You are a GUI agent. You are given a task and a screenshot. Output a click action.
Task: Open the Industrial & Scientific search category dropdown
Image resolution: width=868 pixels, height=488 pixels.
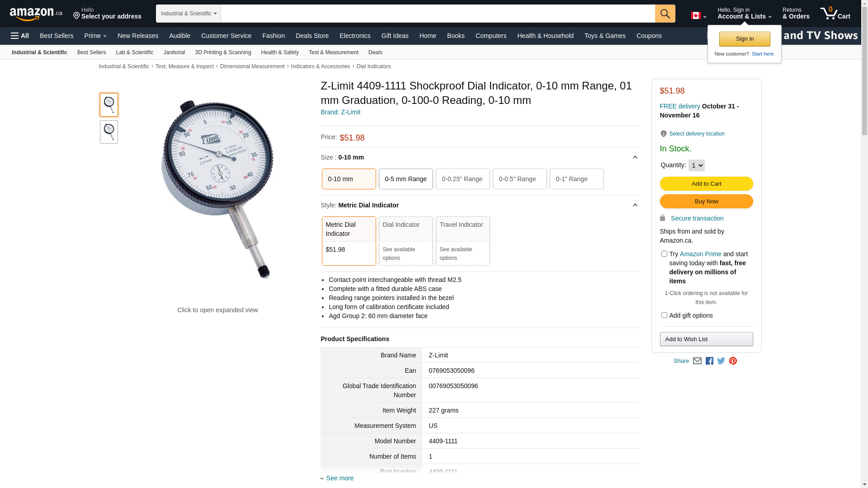pos(188,14)
